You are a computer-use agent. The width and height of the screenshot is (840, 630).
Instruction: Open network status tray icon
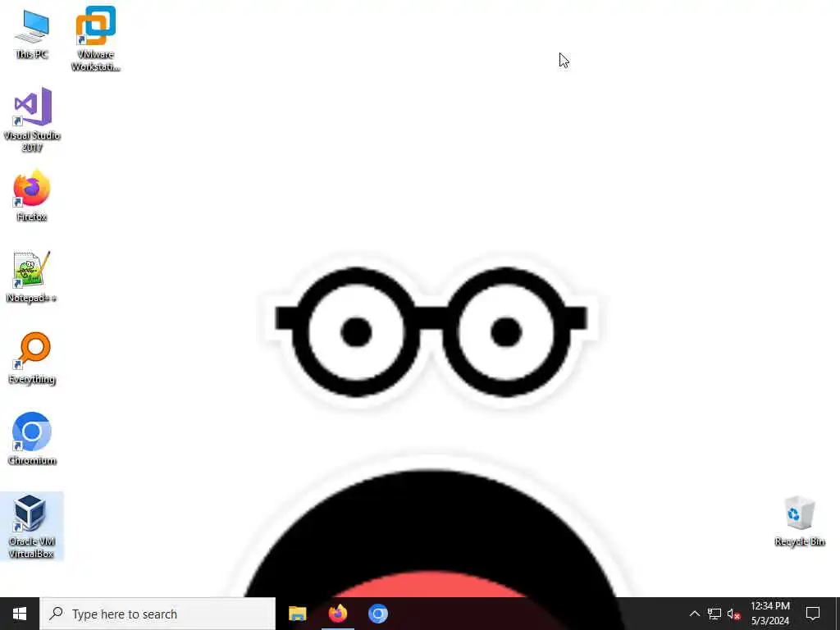714,614
